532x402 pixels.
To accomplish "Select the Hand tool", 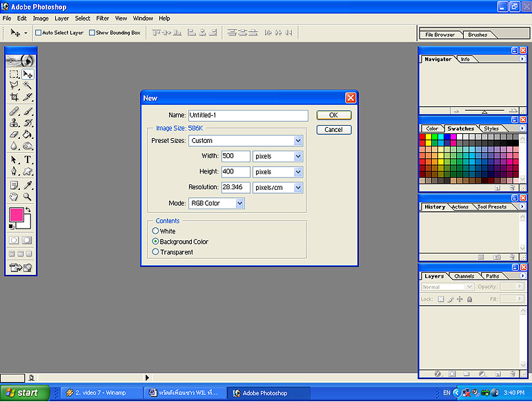I will point(14,197).
